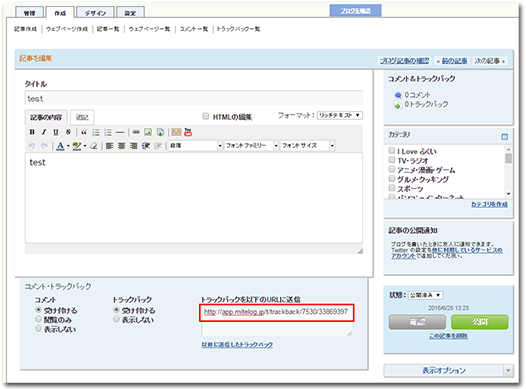Switch to the 管理 tab
526x389 pixels.
click(30, 13)
